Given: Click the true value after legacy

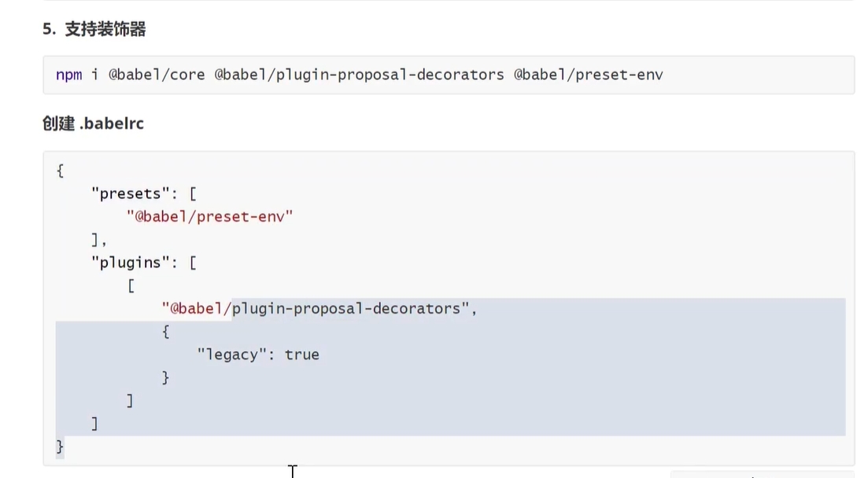Looking at the screenshot, I should (x=302, y=355).
